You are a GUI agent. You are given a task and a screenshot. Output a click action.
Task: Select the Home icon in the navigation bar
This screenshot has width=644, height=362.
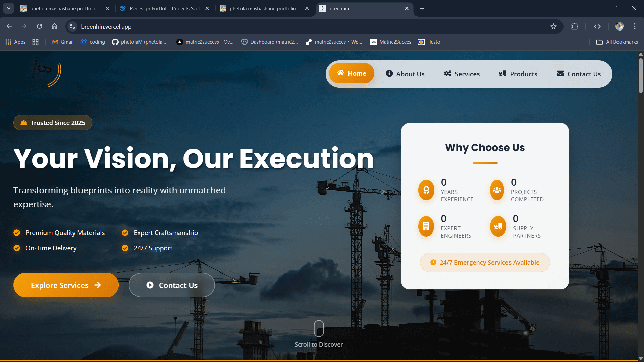click(341, 73)
